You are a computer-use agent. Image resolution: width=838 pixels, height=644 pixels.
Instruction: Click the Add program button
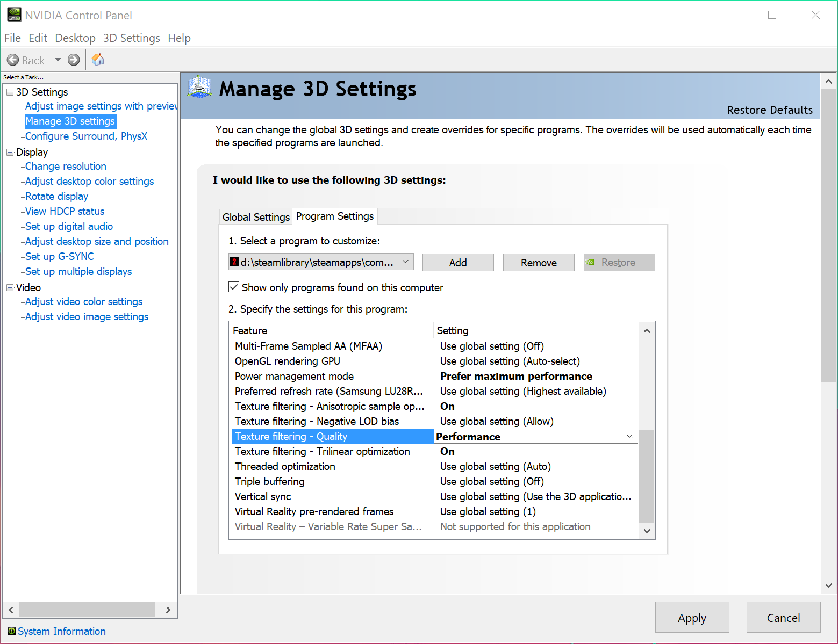click(x=458, y=262)
